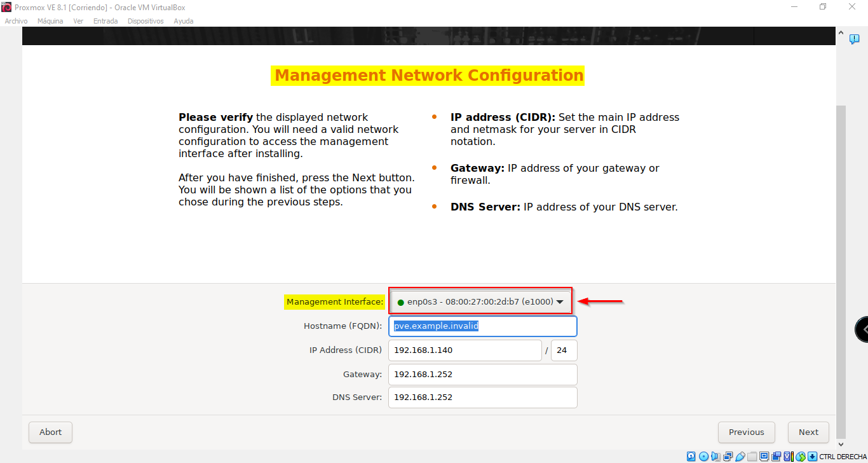This screenshot has width=868, height=463.
Task: Click the Hostname (FQDN) field
Action: tap(483, 326)
